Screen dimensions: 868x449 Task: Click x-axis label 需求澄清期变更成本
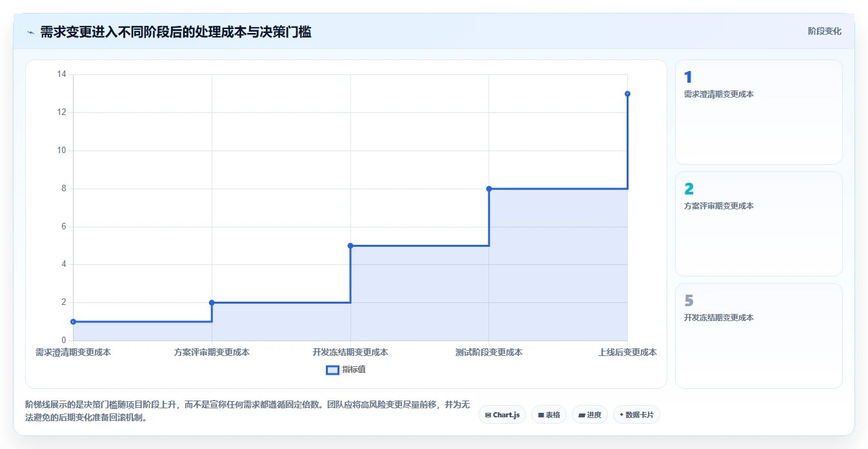tap(73, 352)
